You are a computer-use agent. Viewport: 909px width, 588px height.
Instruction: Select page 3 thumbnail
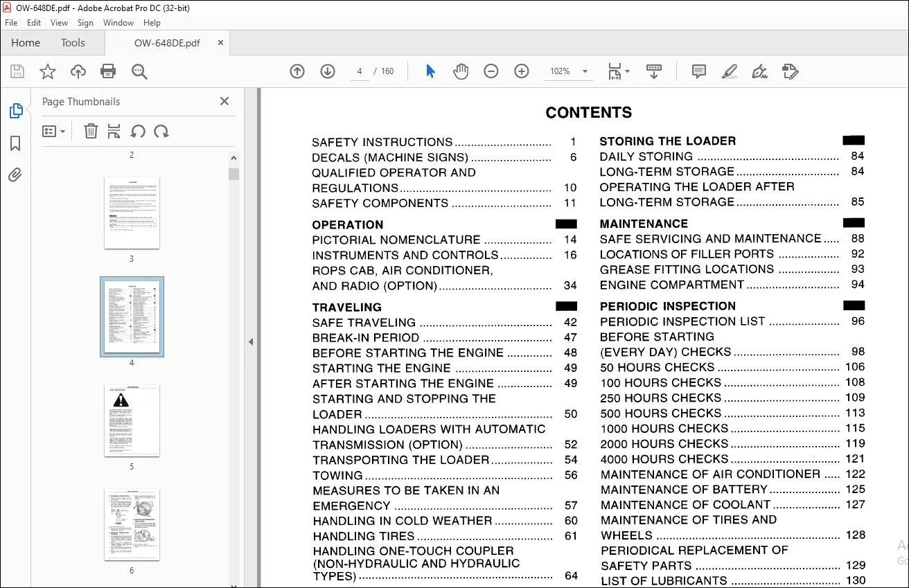132,213
